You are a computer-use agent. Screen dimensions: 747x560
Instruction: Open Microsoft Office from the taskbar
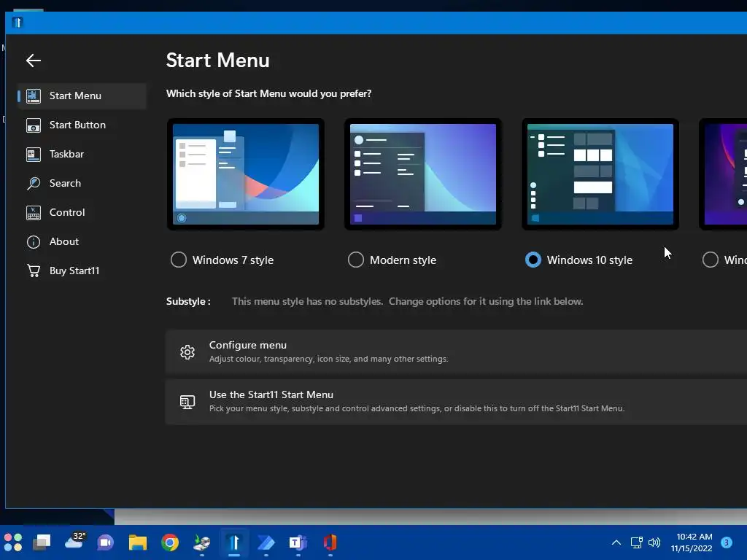coord(330,542)
